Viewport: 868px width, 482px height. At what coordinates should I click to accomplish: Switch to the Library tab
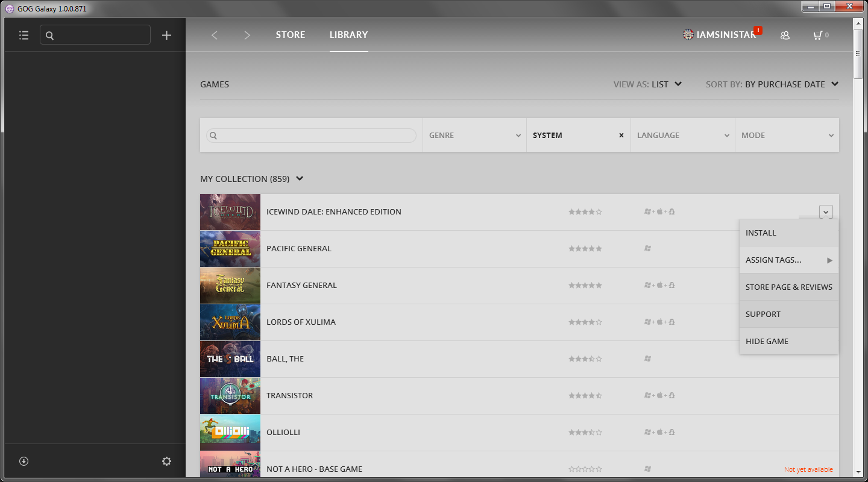348,35
